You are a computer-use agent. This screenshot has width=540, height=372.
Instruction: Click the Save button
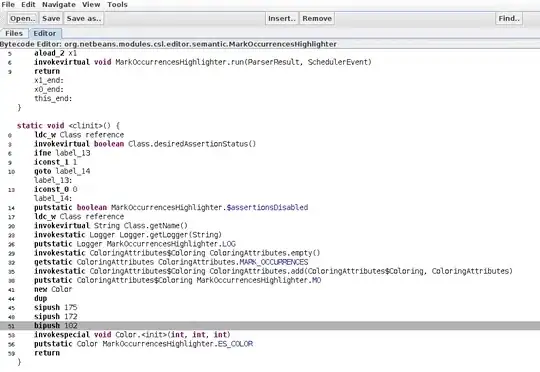(51, 18)
